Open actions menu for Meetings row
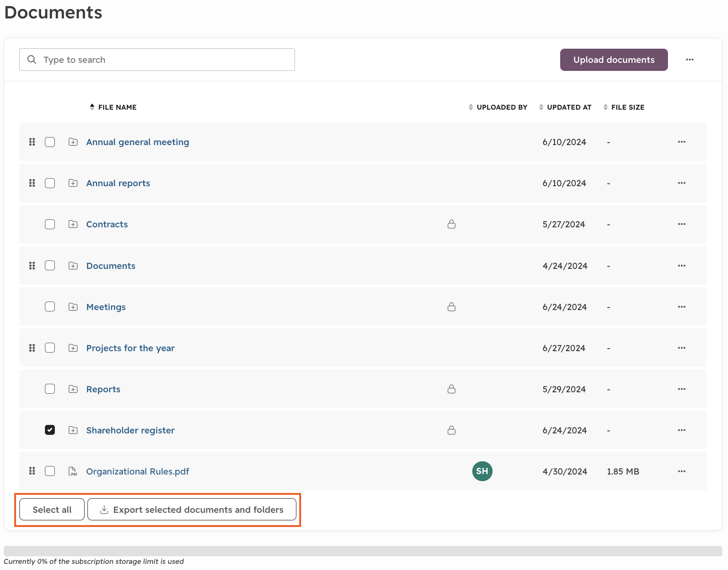 click(x=682, y=307)
